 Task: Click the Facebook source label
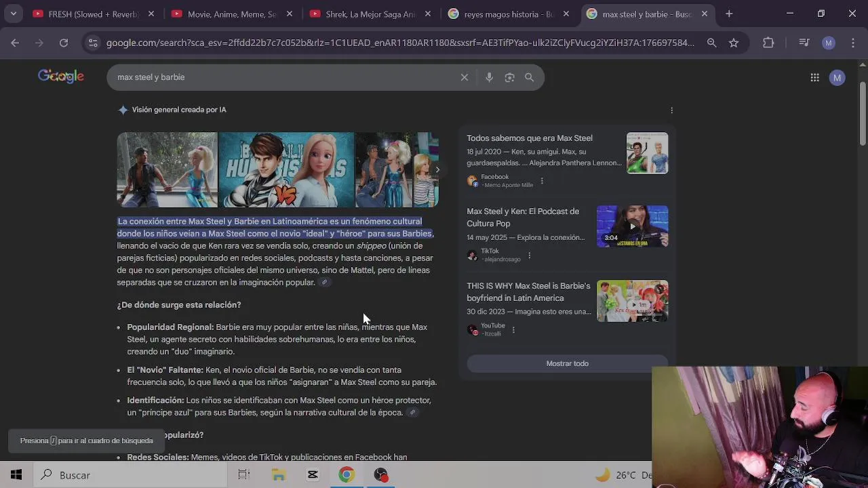(494, 177)
